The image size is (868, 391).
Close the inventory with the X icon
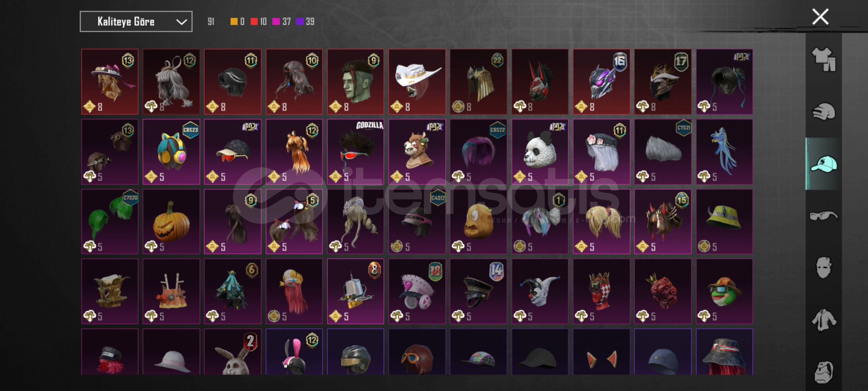coord(820,17)
